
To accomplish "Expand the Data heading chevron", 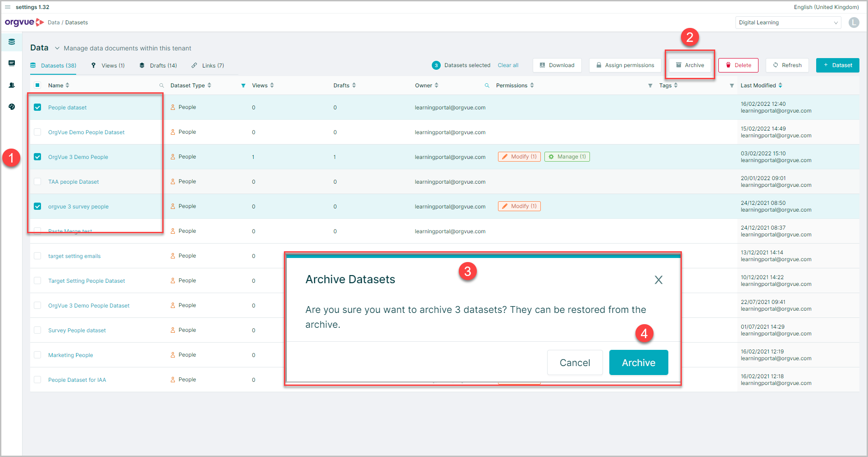I will pos(57,48).
